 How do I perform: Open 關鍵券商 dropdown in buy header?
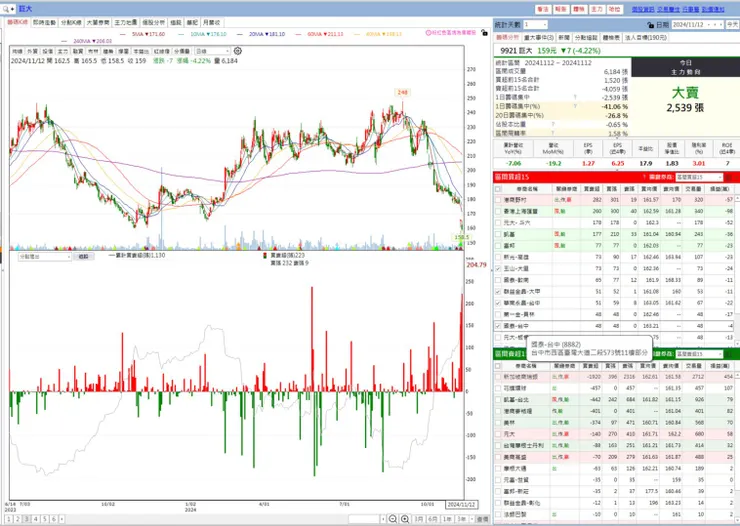[x=698, y=177]
